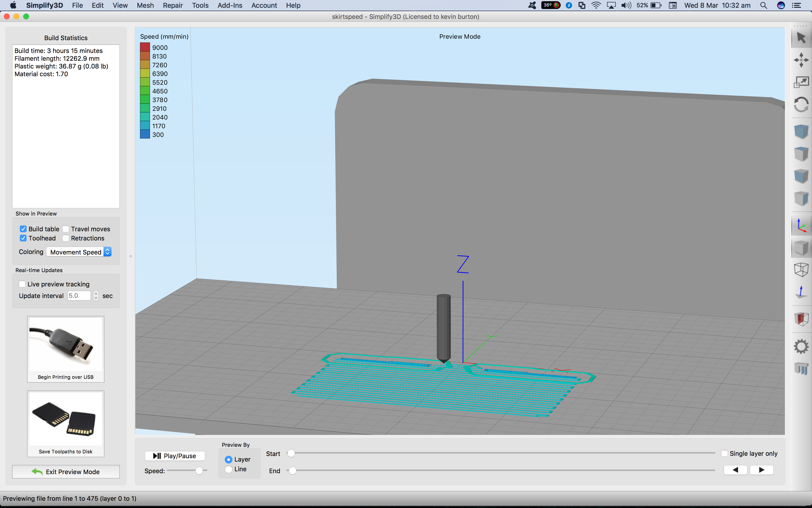Enable the Retractions checkbox
This screenshot has height=508, width=812.
pyautogui.click(x=66, y=238)
